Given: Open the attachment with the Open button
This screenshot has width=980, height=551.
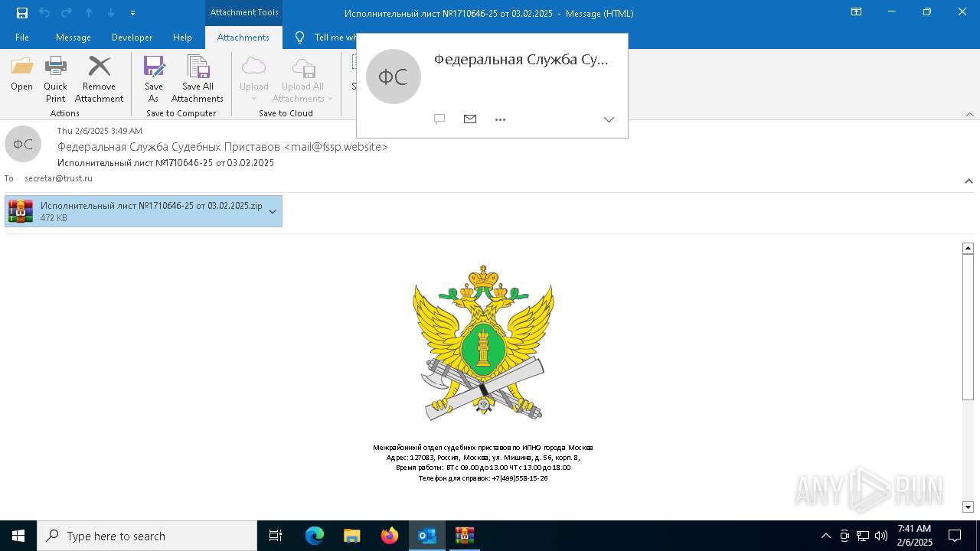Looking at the screenshot, I should tap(22, 73).
